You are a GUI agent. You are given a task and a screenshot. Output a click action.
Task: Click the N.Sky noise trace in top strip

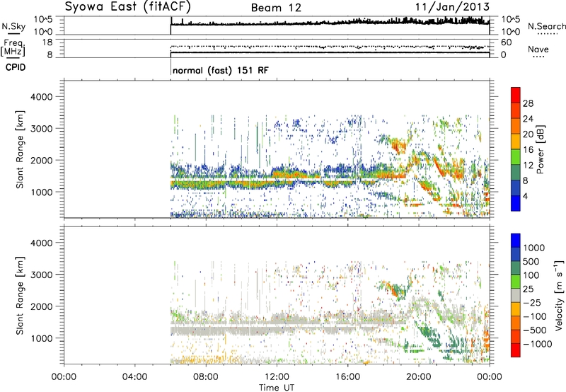coord(330,23)
